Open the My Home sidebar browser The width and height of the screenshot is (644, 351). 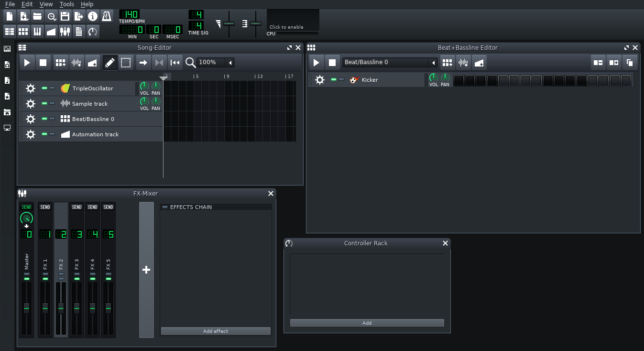7,112
